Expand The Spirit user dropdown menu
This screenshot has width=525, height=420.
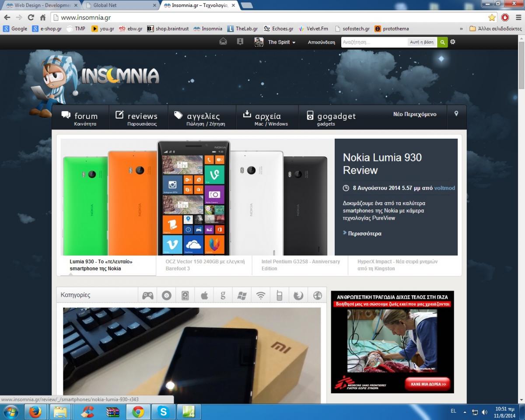coord(282,42)
